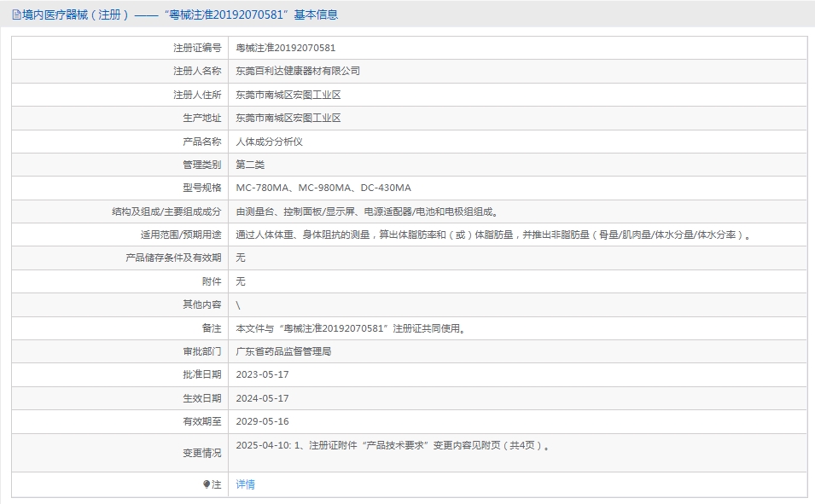Click the 审批部门 label
Screen dimensions: 815x504
pos(201,351)
